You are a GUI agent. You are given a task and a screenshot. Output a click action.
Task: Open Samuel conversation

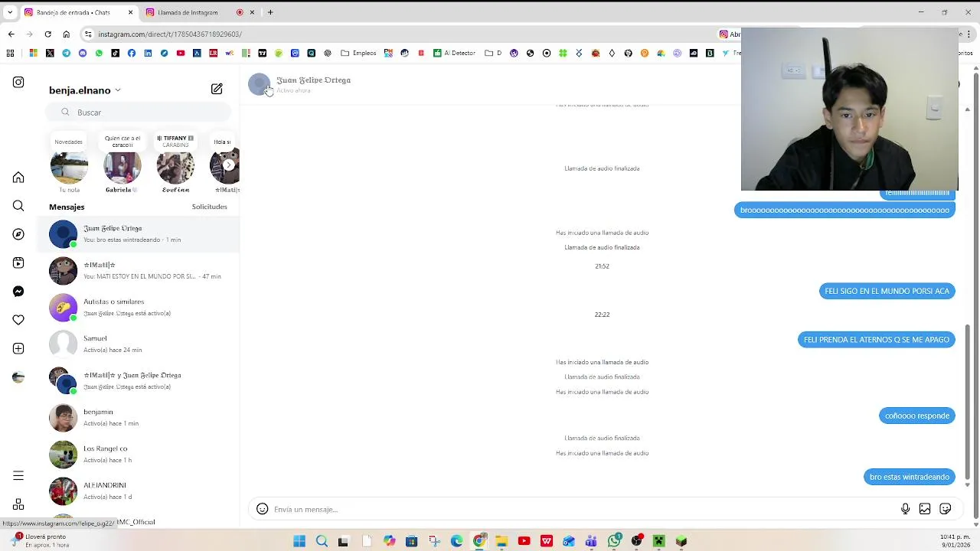139,344
